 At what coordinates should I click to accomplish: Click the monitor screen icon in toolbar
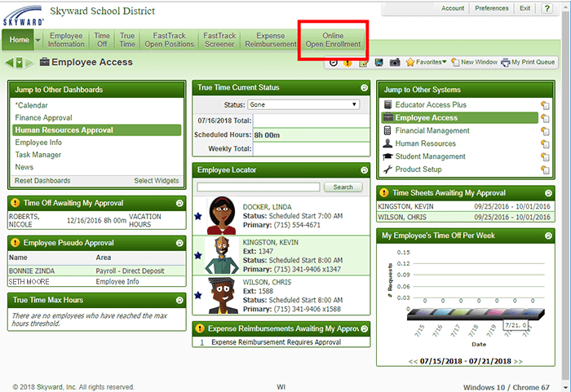378,63
